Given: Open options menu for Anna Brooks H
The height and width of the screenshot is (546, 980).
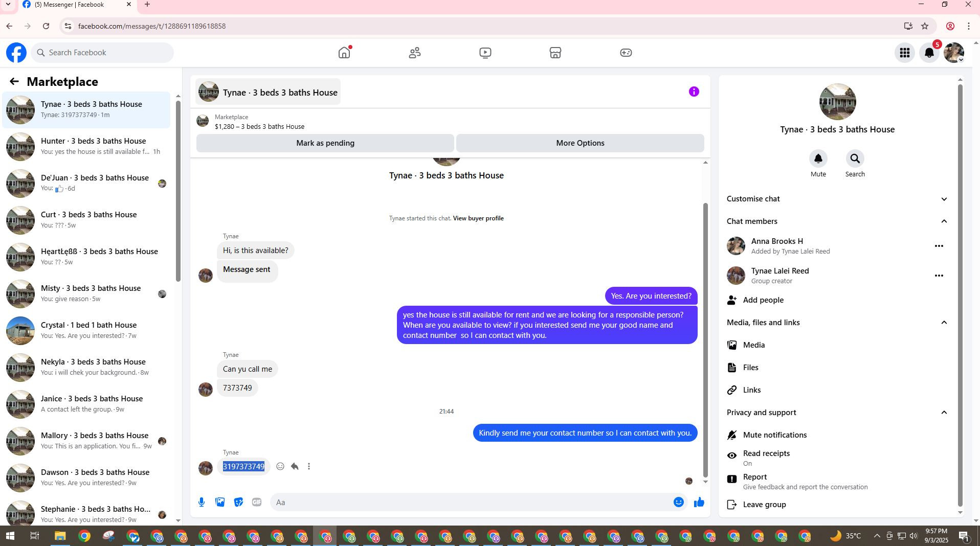Looking at the screenshot, I should [939, 246].
